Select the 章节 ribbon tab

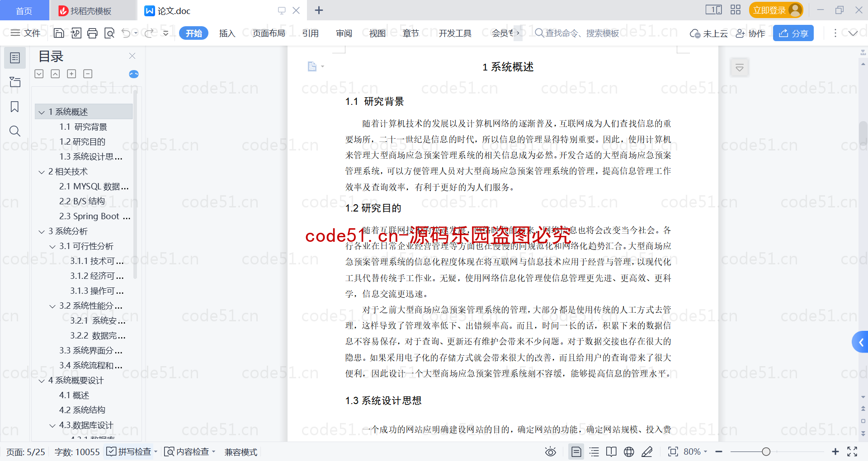coord(410,33)
